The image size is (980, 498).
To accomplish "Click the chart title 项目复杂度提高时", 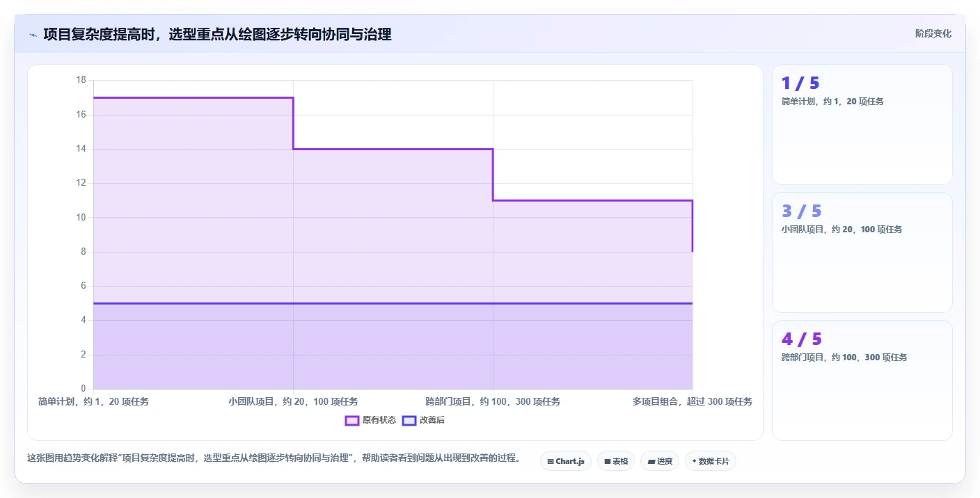I will click(x=99, y=34).
